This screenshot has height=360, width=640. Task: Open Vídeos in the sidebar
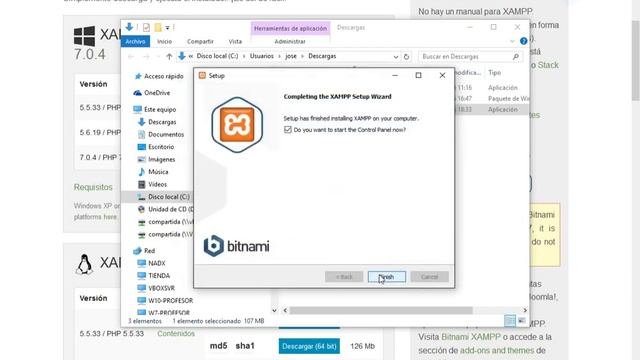(x=157, y=184)
